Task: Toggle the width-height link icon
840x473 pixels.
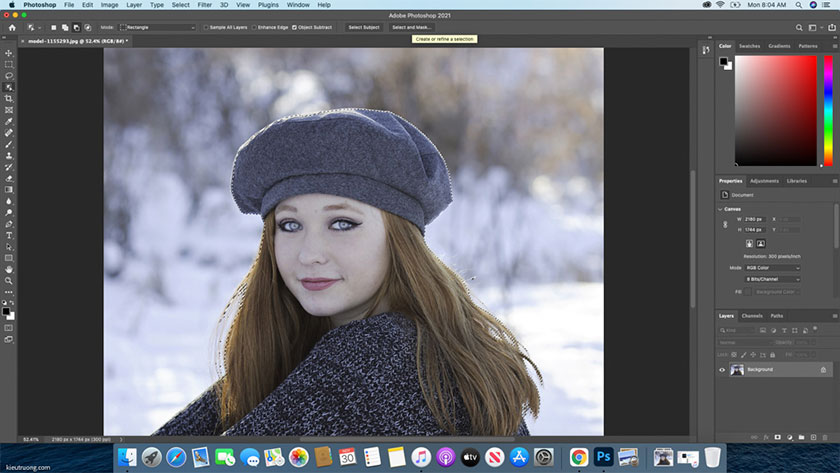Action: 725,224
